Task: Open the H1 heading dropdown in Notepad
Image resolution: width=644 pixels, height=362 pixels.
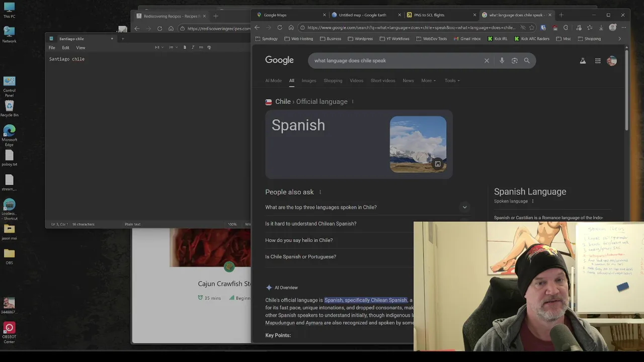Action: (158, 47)
